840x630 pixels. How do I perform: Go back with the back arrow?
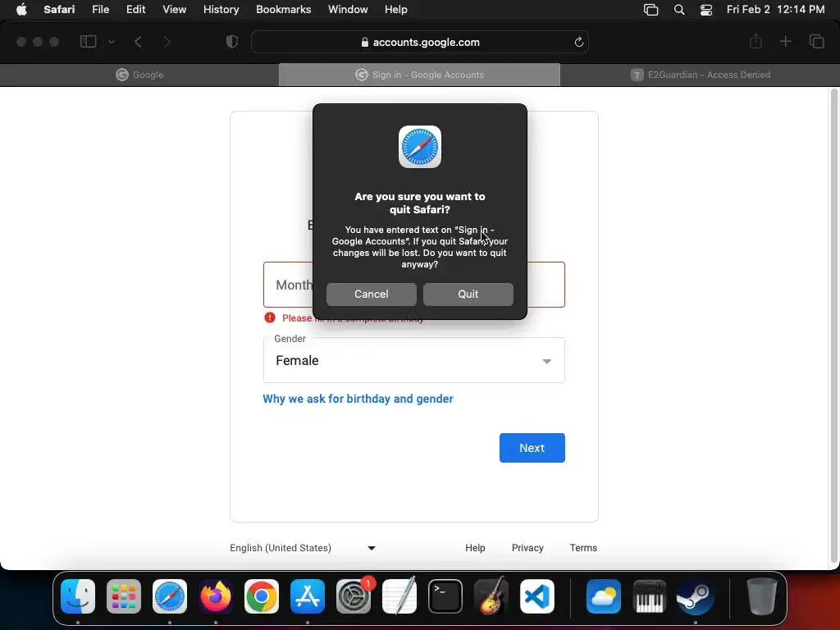click(x=138, y=41)
